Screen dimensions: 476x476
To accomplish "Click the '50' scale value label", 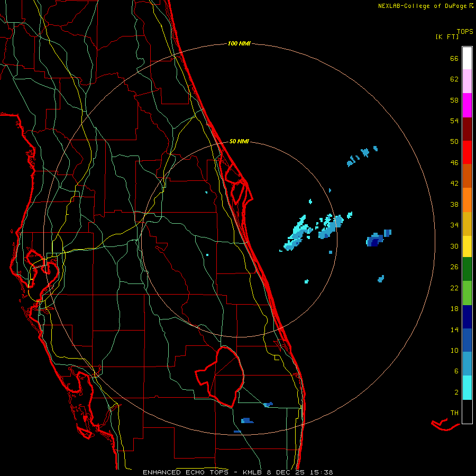I will [454, 142].
